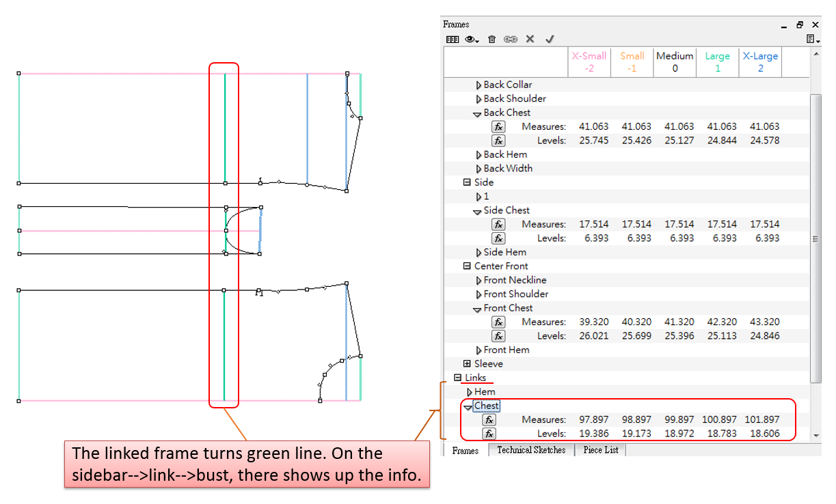Click fx icon beside Front Chest Measures
This screenshot has height=504, width=836.
click(x=498, y=322)
